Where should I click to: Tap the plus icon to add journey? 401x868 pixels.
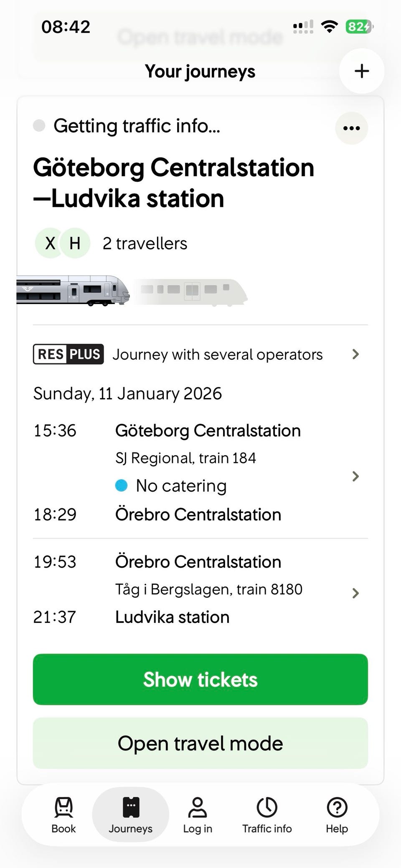click(361, 71)
